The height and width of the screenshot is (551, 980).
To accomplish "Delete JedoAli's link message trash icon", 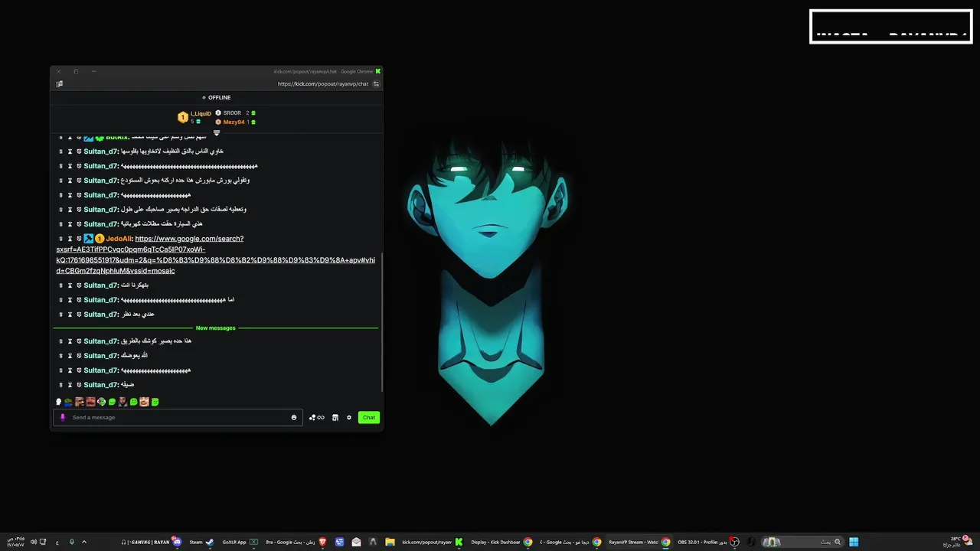I will click(x=60, y=239).
